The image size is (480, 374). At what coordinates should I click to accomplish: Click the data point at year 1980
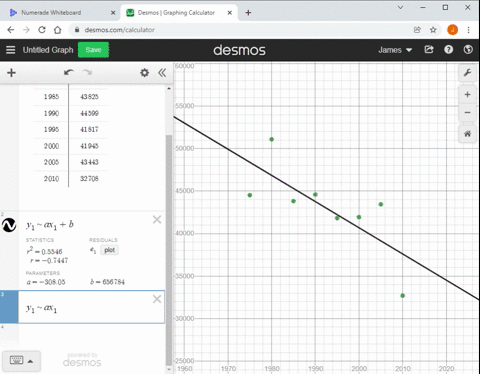272,139
